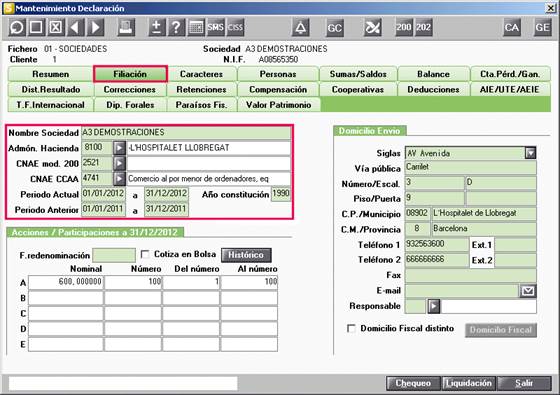Image resolution: width=560 pixels, height=395 pixels.
Task: Click the Año constitución field
Action: [281, 194]
